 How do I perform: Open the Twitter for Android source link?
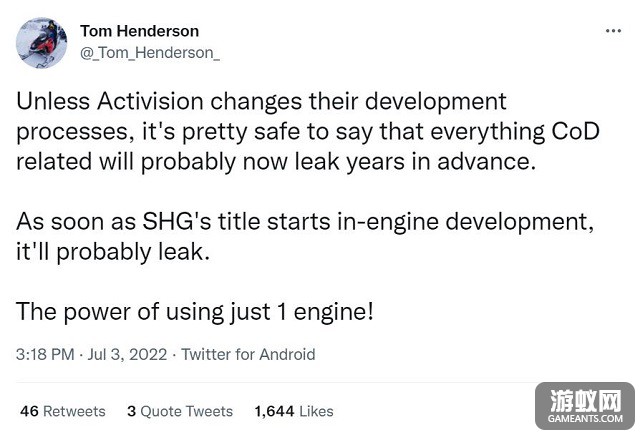pos(248,354)
